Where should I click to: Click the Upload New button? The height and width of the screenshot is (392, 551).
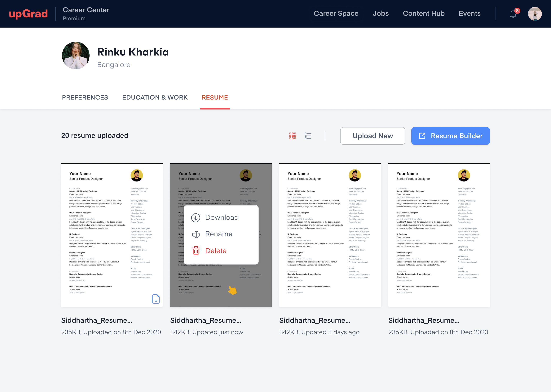(372, 136)
